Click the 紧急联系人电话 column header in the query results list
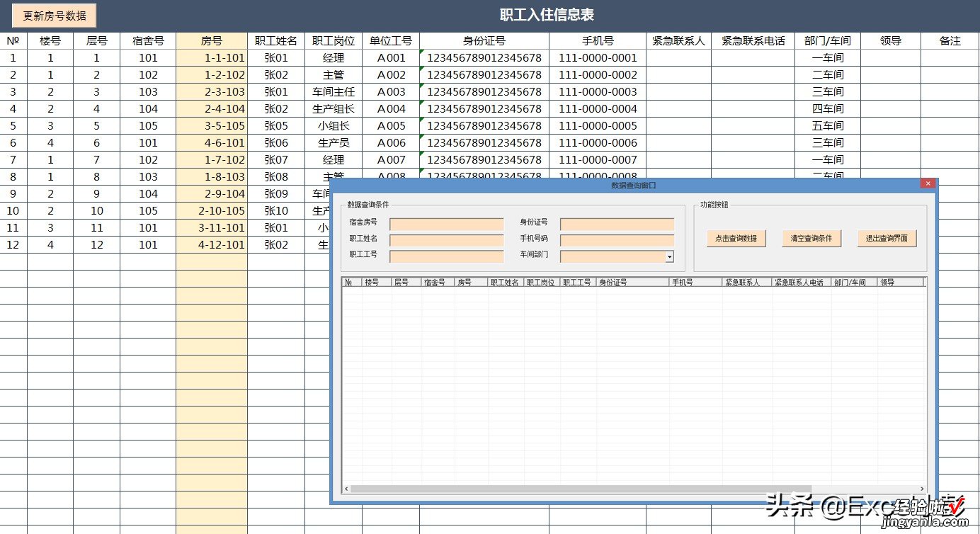The width and height of the screenshot is (980, 534). (802, 282)
